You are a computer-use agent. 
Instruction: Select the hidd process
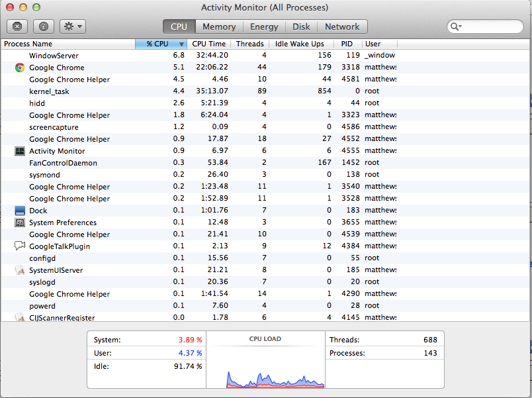pyautogui.click(x=266, y=103)
